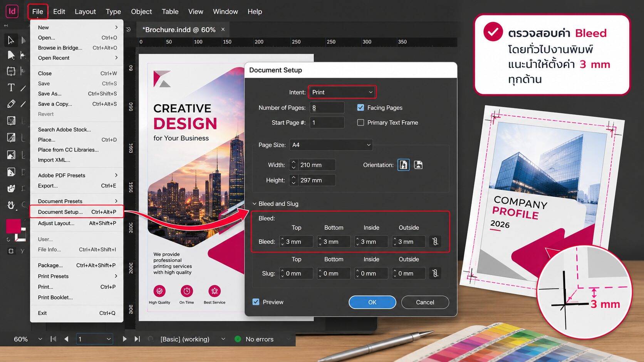Image resolution: width=644 pixels, height=362 pixels.
Task: Toggle Facing Pages checkbox
Action: point(361,108)
